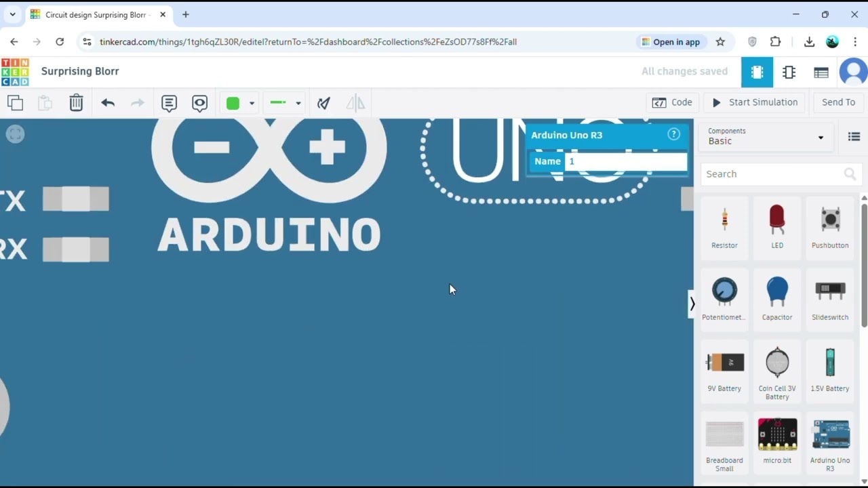Screen dimensions: 868x488
Task: Undo the last action
Action: pyautogui.click(x=108, y=103)
